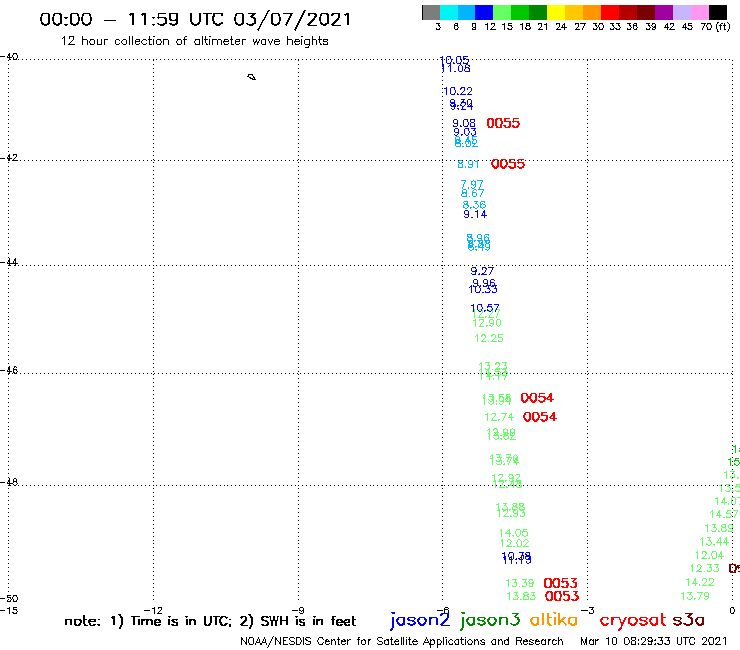The image size is (740, 650).
Task: Click the jason2 satellite legend label
Action: click(x=420, y=620)
